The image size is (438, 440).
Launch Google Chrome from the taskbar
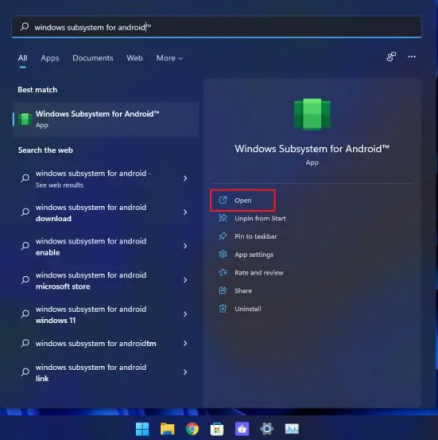pos(192,429)
